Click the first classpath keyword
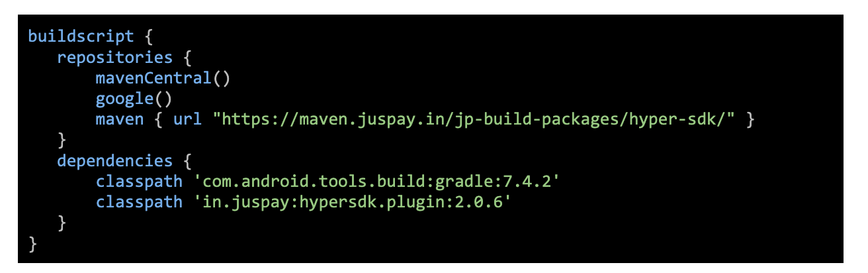Viewport: 868px width, 273px height. coord(139,182)
